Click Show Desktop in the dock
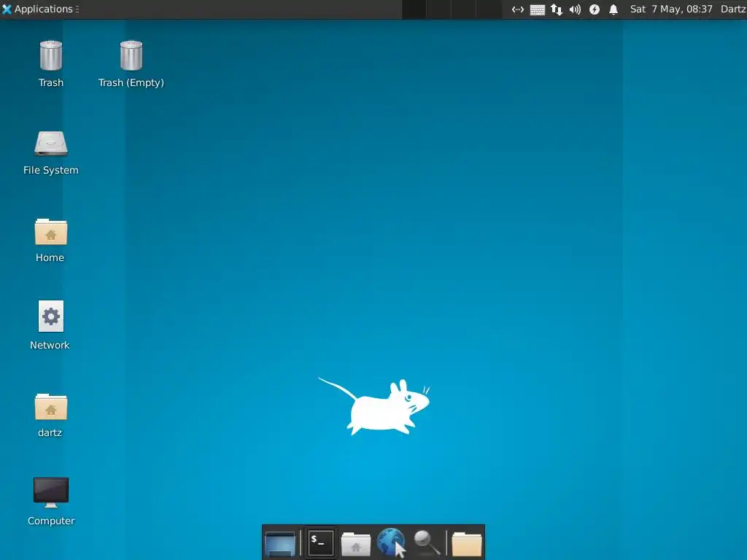Viewport: 747px width, 560px height. click(280, 543)
